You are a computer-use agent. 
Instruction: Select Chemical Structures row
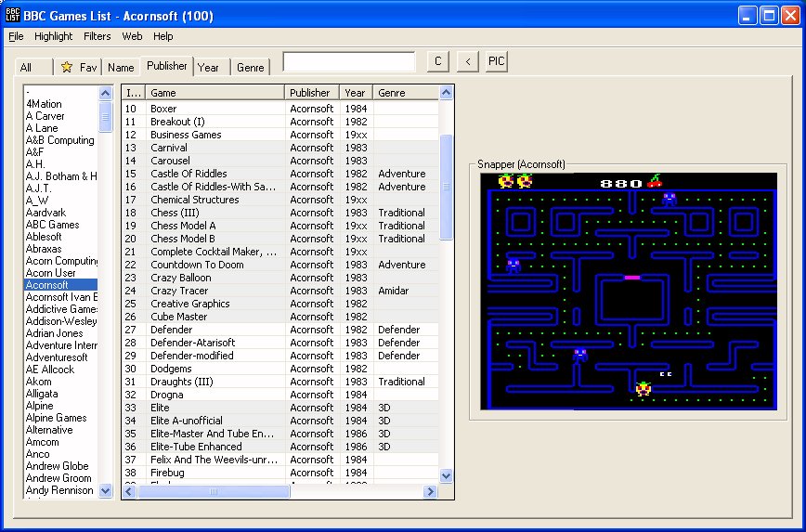(280, 200)
